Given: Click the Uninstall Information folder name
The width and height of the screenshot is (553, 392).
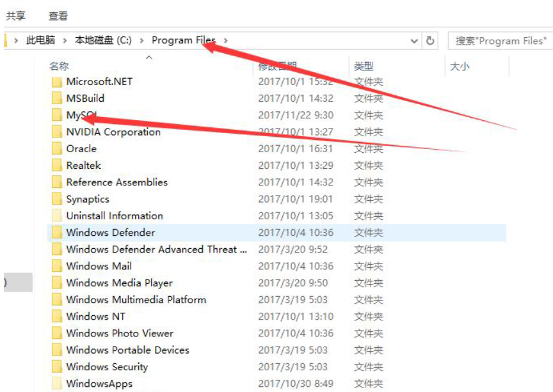Looking at the screenshot, I should pos(115,216).
